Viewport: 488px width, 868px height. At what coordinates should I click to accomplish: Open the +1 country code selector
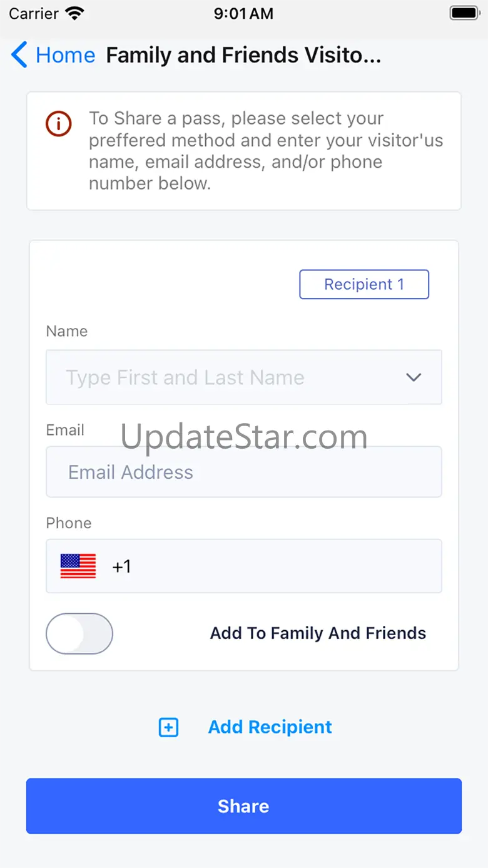pos(121,566)
